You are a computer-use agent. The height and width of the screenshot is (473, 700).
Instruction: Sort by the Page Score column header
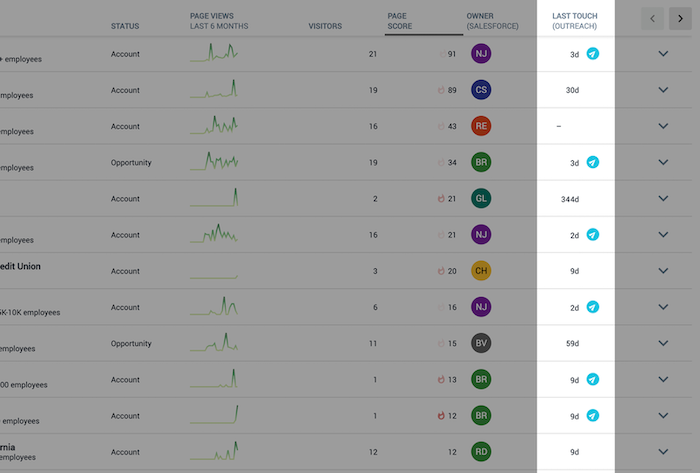(x=400, y=21)
